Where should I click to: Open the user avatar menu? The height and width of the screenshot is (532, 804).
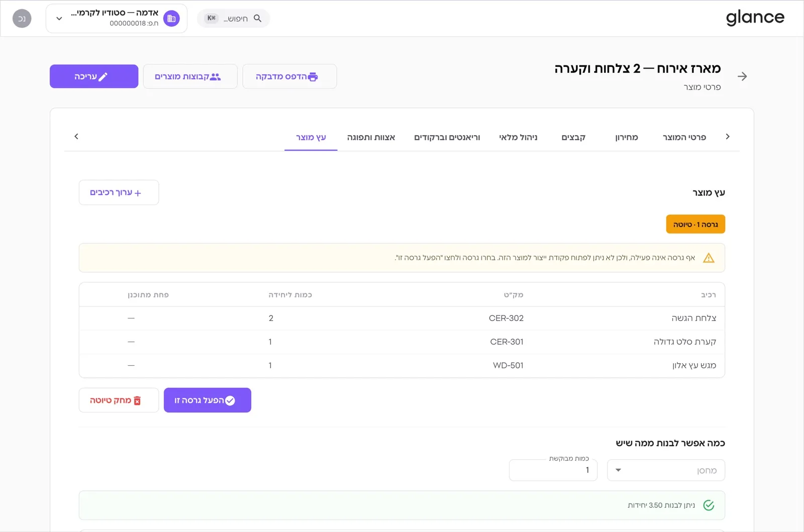(22, 19)
